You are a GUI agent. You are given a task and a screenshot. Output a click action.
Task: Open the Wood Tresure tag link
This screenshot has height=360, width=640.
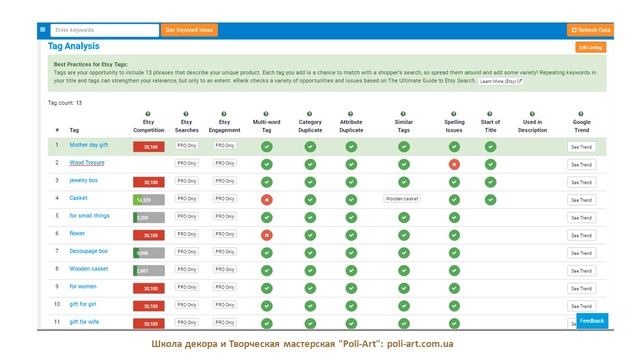[87, 162]
